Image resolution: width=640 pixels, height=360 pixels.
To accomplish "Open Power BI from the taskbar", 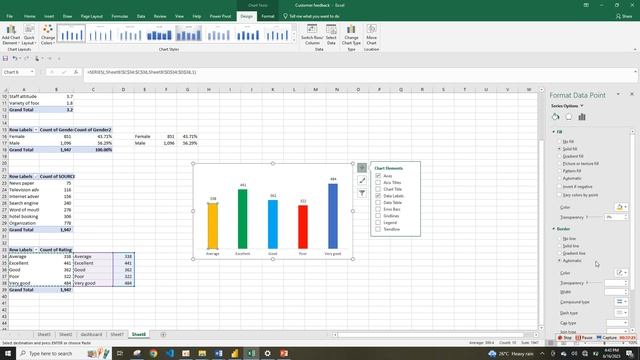I will coord(235,353).
